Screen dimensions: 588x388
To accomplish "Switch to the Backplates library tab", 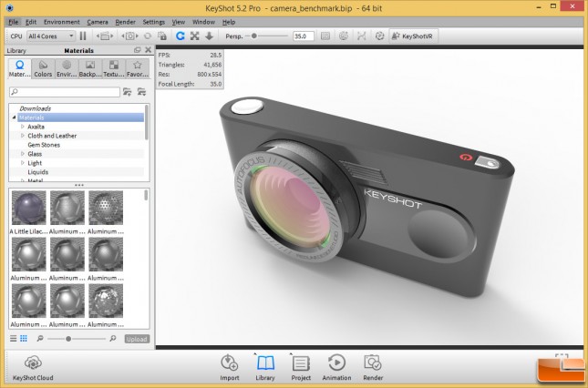I will [90, 68].
